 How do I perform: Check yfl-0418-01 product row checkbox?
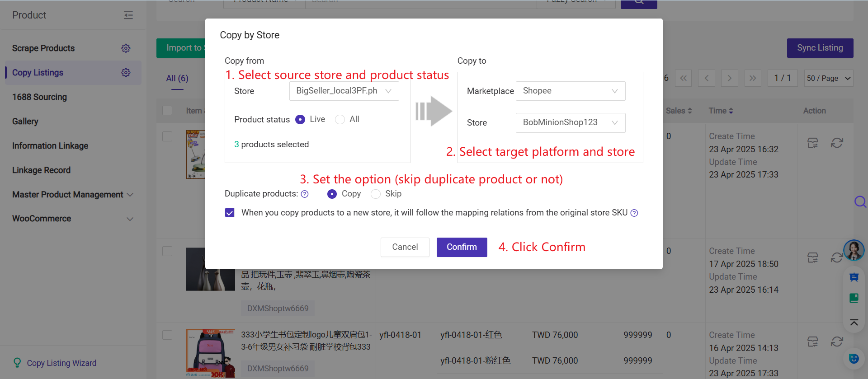tap(167, 335)
